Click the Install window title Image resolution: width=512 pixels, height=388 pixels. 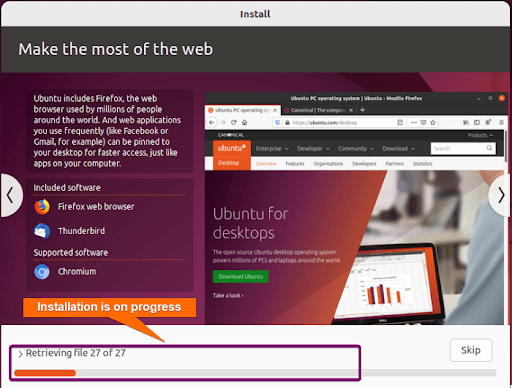click(255, 14)
